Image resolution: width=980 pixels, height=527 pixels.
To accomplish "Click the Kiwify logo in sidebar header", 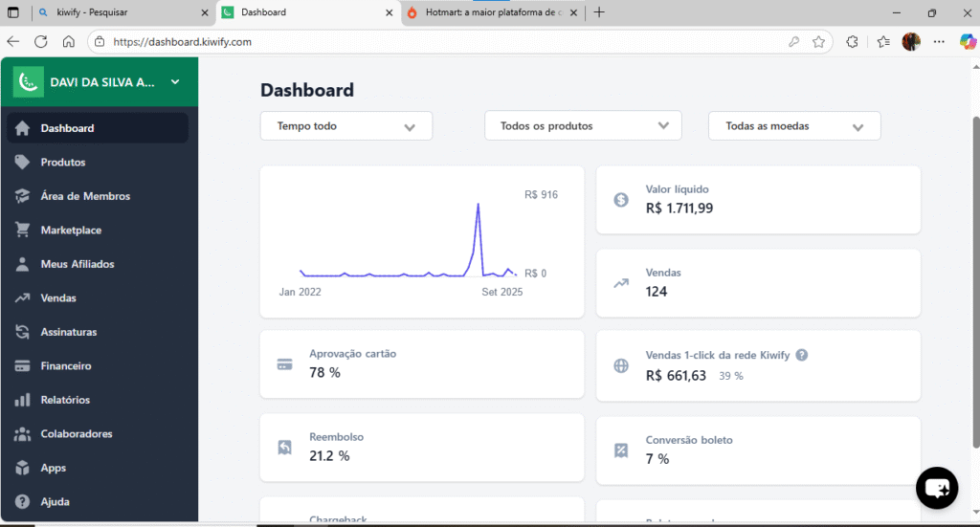I will coord(29,82).
